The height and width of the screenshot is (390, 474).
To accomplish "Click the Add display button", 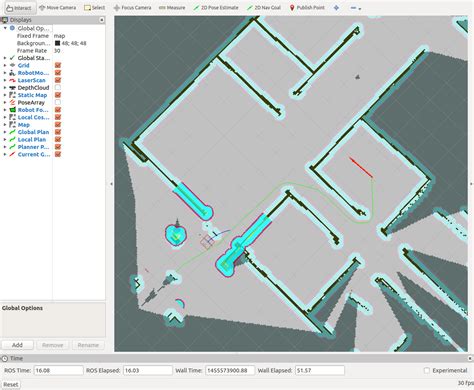I will point(17,345).
